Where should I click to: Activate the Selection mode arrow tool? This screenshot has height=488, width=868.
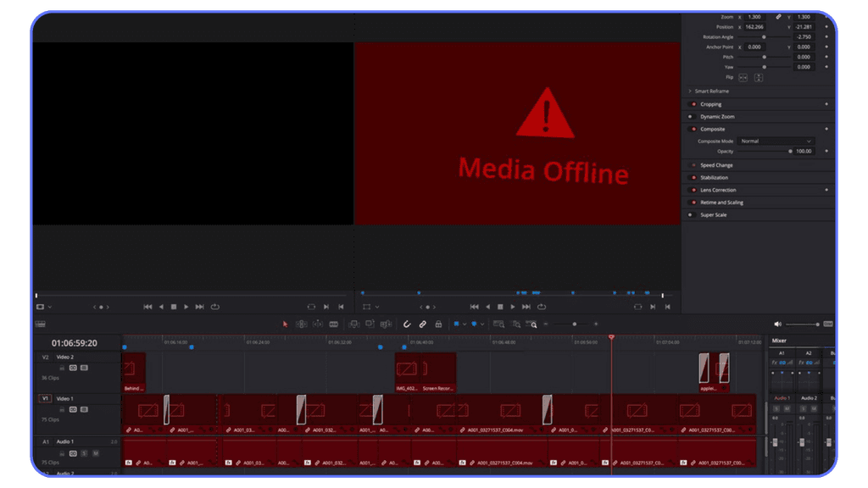pos(286,324)
